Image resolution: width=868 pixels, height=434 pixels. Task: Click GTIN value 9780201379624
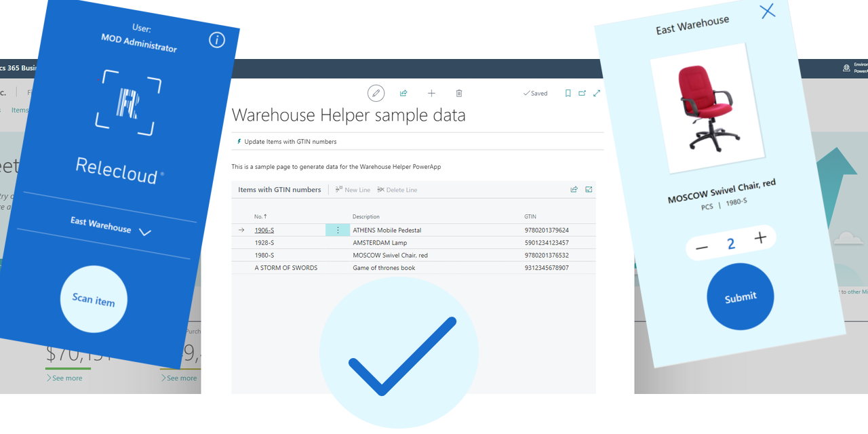pos(547,230)
